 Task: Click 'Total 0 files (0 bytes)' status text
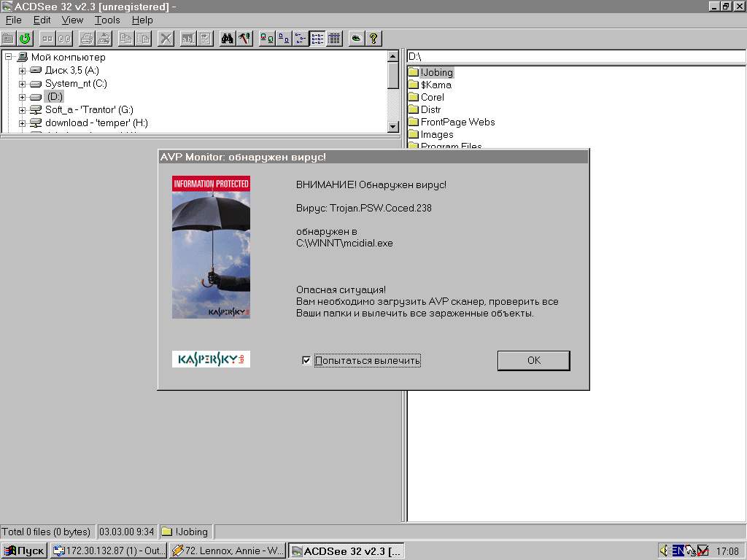[x=46, y=532]
